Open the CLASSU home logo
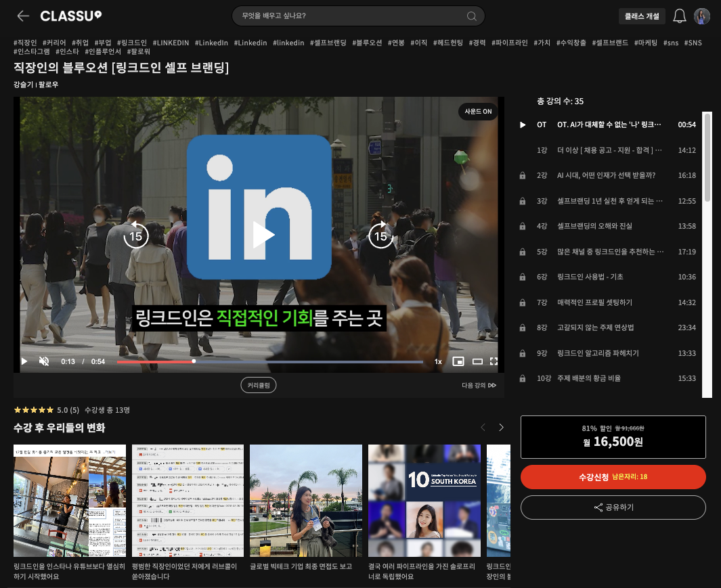721x588 pixels. coord(71,16)
